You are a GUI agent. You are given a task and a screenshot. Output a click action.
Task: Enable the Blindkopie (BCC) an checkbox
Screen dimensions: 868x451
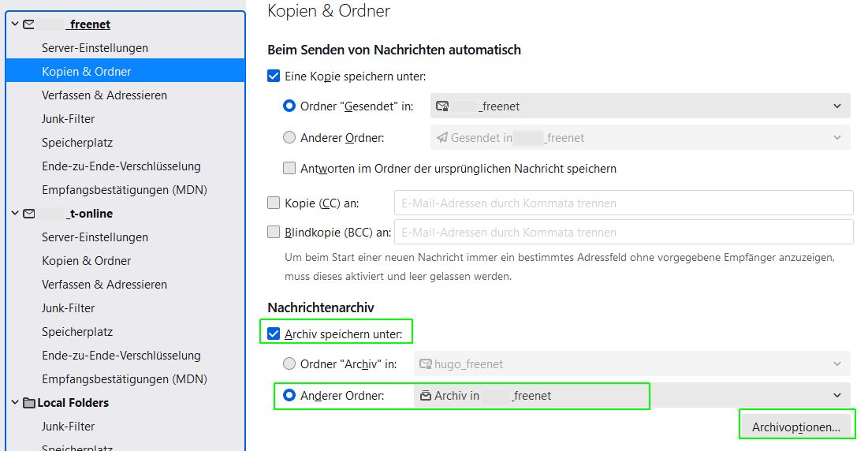point(274,232)
